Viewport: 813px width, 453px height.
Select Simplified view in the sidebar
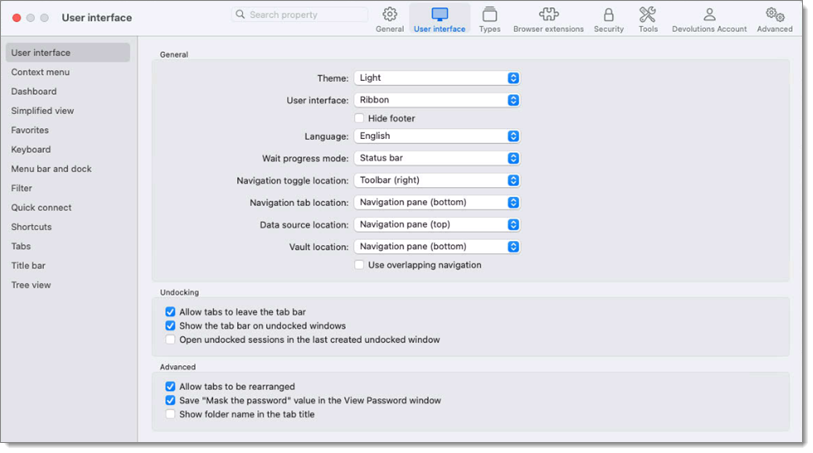[x=43, y=111]
